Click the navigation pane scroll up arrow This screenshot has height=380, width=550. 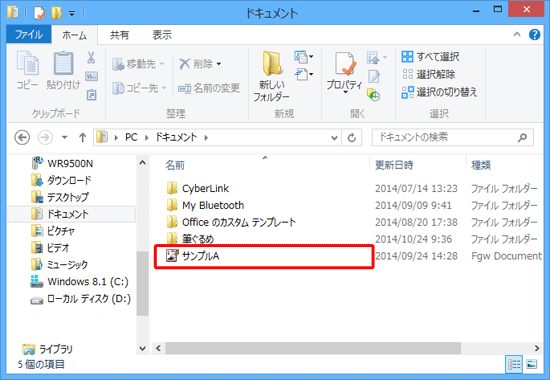click(x=142, y=163)
